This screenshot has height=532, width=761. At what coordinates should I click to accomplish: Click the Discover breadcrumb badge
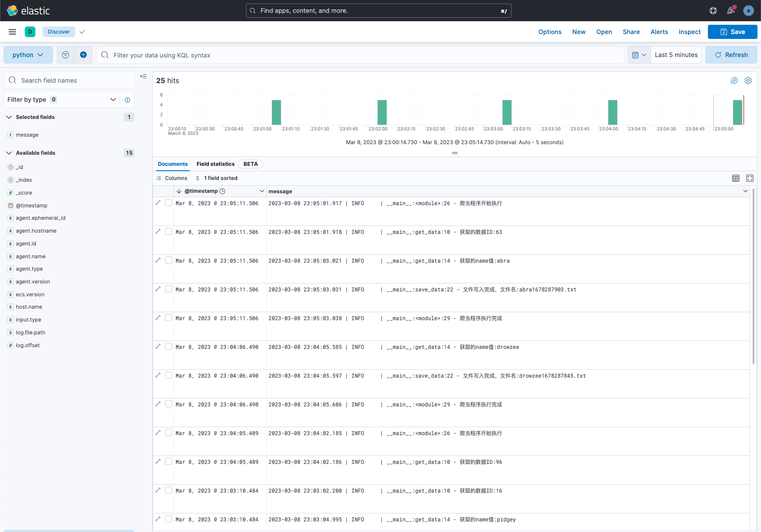tap(59, 32)
